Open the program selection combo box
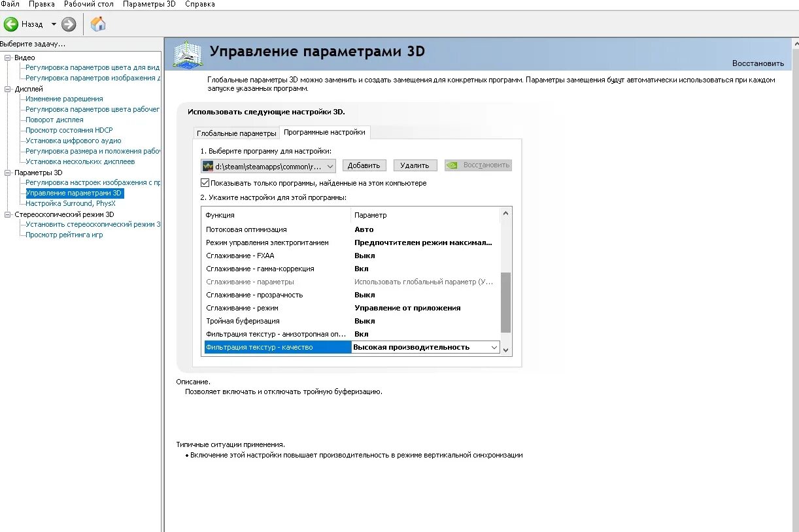Image resolution: width=799 pixels, height=532 pixels. [269, 166]
